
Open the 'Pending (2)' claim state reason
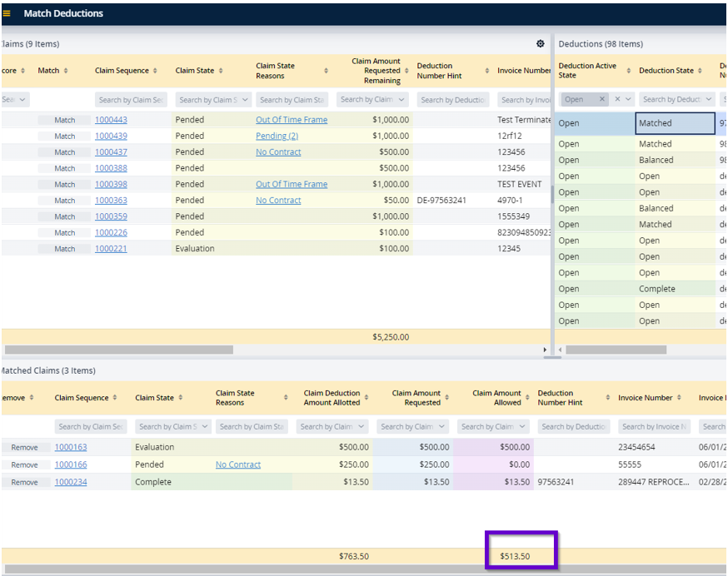[277, 137]
